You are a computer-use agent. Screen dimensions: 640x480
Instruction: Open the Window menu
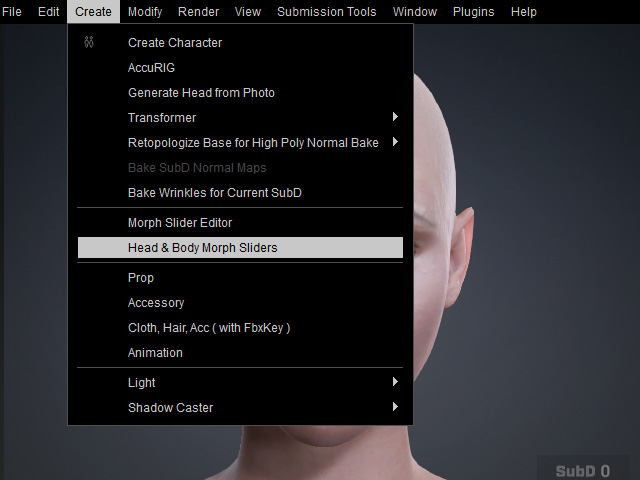415,11
